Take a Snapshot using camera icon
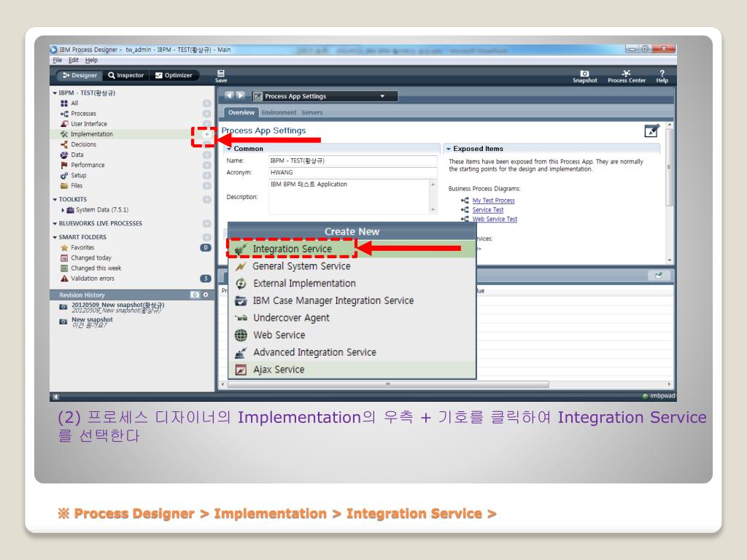The width and height of the screenshot is (747, 560). click(x=584, y=76)
